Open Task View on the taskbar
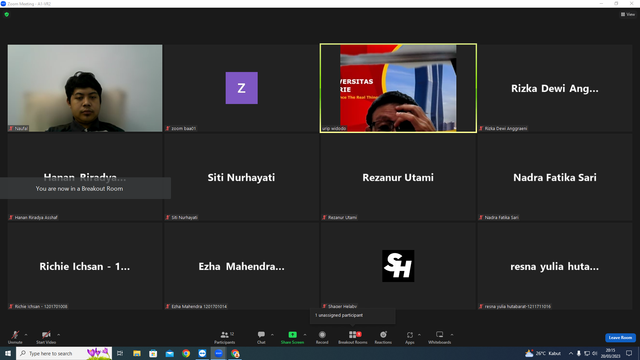The height and width of the screenshot is (360, 640). (120, 353)
